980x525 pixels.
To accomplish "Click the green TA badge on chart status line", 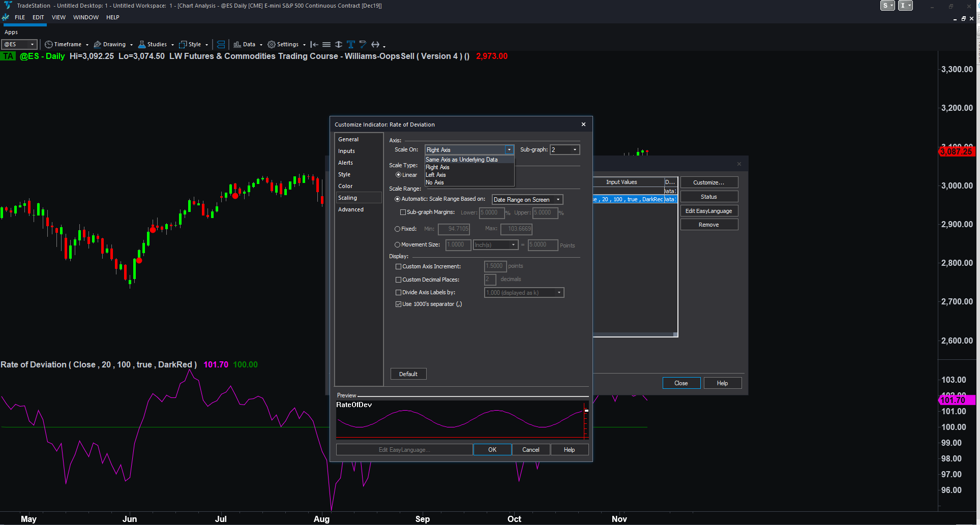I will 9,56.
